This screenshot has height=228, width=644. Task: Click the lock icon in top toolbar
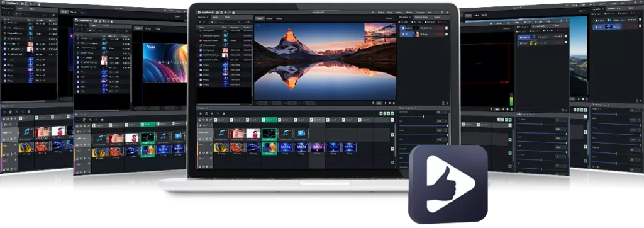pos(233,13)
